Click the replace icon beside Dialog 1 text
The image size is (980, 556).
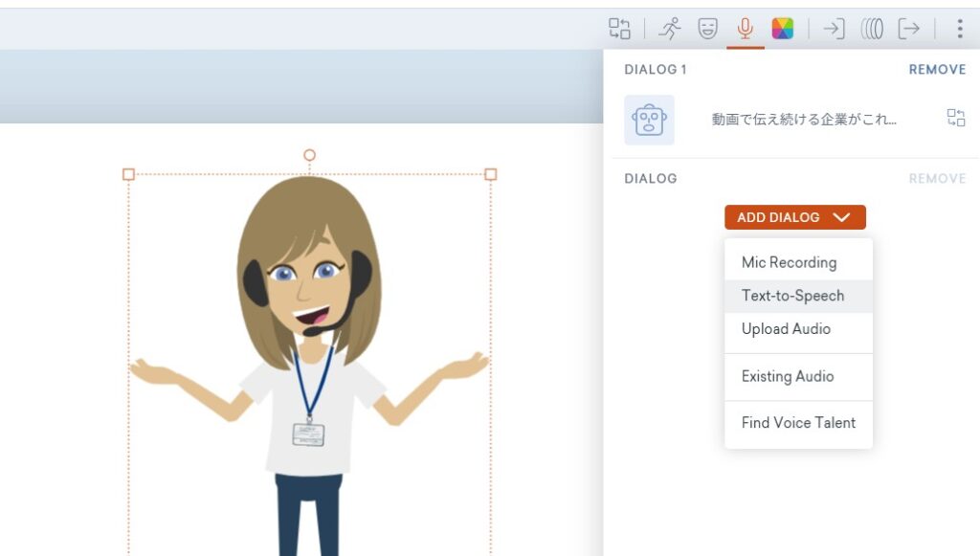pyautogui.click(x=955, y=119)
